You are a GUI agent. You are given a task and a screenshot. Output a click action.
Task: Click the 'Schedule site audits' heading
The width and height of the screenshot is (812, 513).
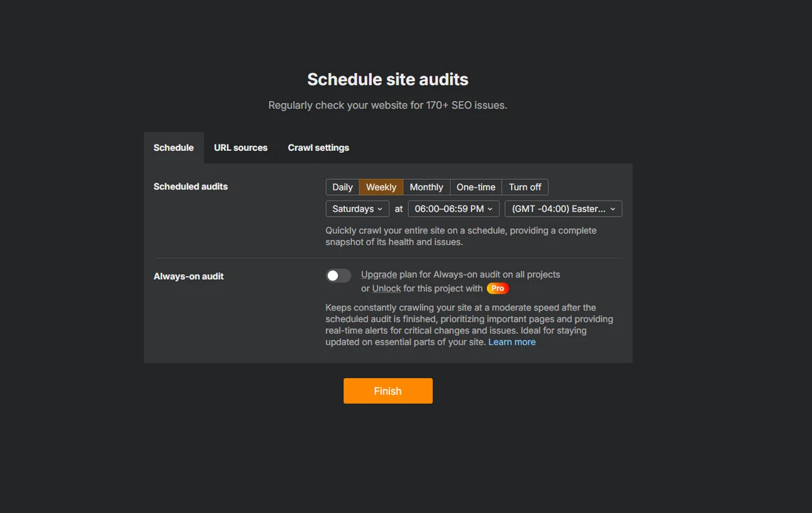(x=388, y=79)
